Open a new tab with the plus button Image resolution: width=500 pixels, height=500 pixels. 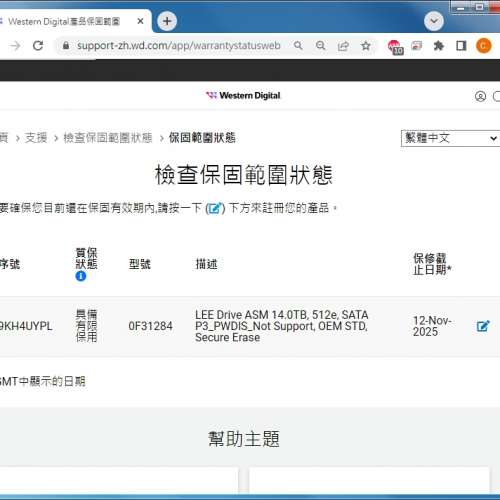coord(167,21)
